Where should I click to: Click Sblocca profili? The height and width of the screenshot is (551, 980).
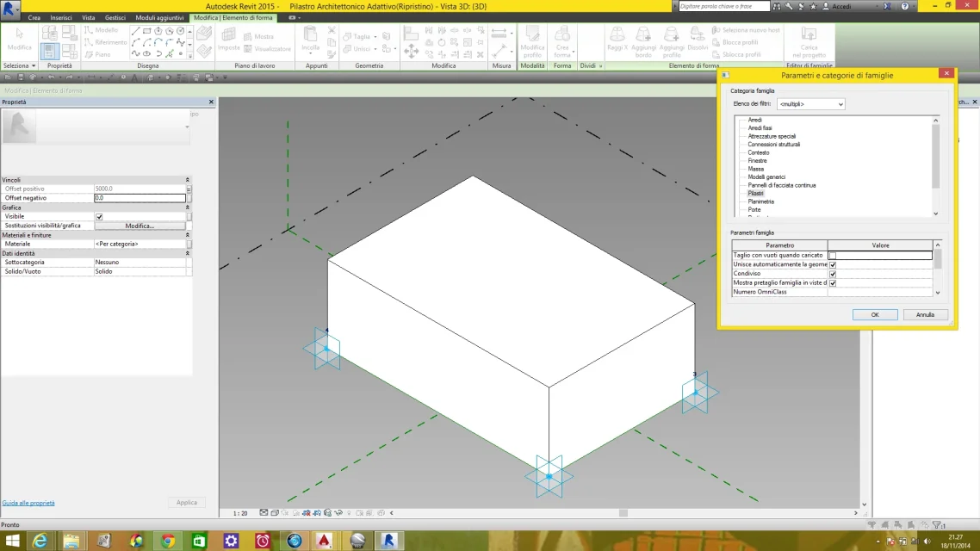(x=736, y=54)
